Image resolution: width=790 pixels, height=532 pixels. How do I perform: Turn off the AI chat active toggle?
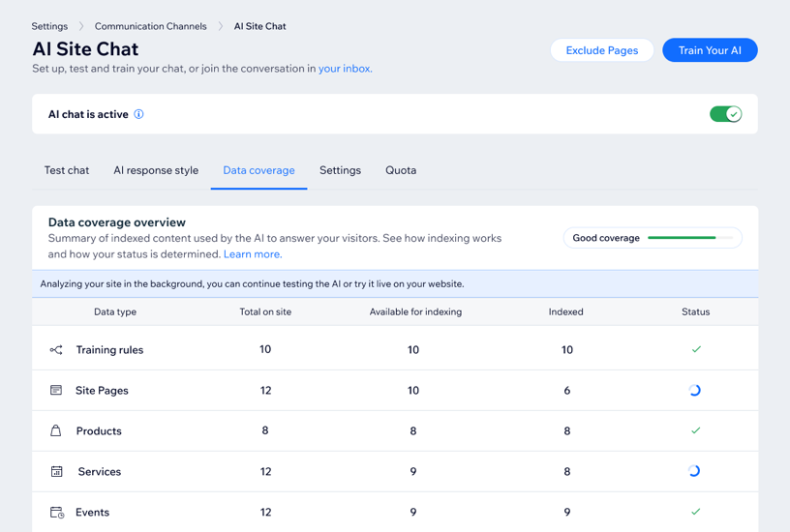click(x=725, y=114)
